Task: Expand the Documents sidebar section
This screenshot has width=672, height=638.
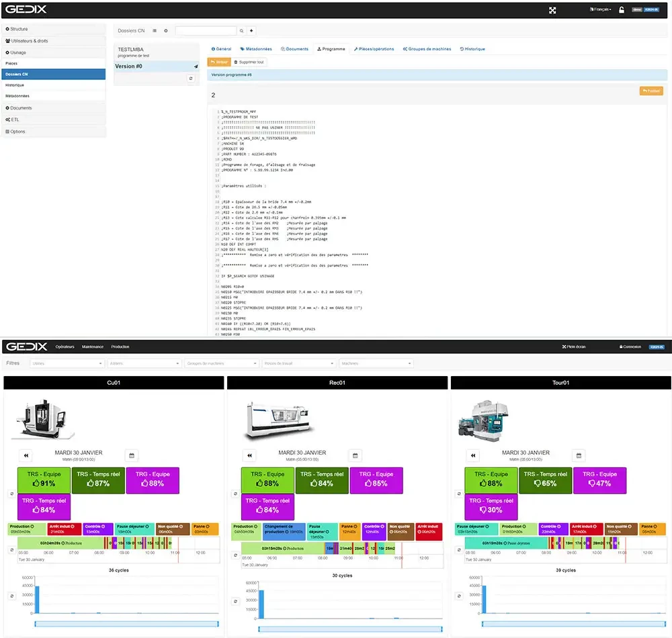Action: 54,108
